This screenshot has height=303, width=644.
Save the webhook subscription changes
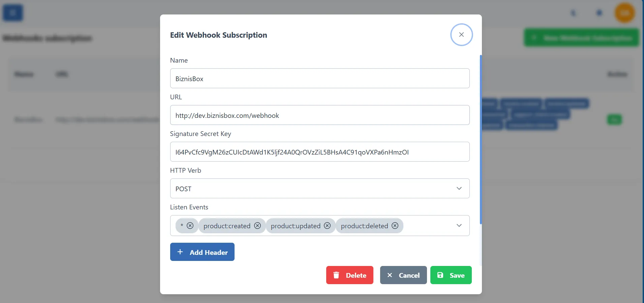coord(451,275)
